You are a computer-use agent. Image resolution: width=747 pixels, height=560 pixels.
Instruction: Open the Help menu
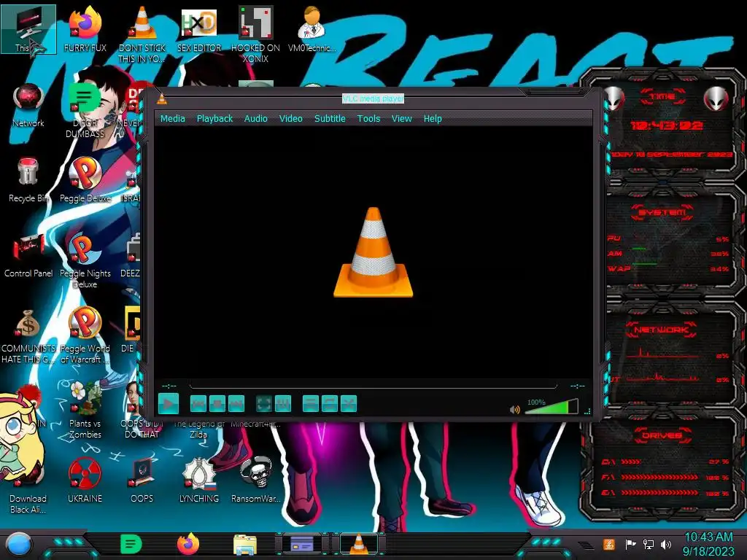pos(433,119)
